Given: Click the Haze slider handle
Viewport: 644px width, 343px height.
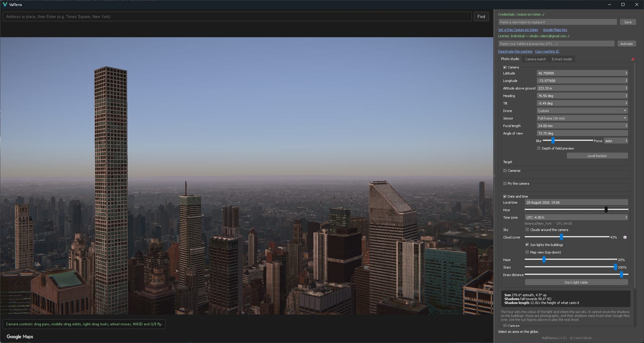Looking at the screenshot, I should point(544,260).
